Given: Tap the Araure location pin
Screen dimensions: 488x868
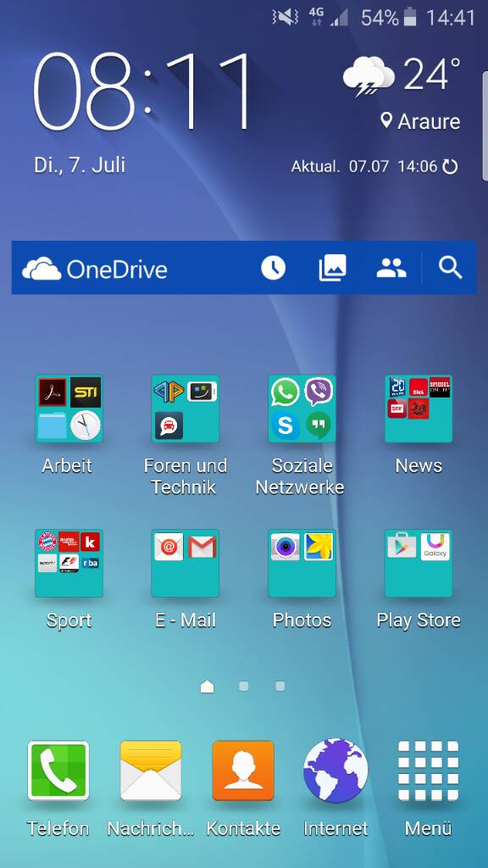Looking at the screenshot, I should pos(386,120).
